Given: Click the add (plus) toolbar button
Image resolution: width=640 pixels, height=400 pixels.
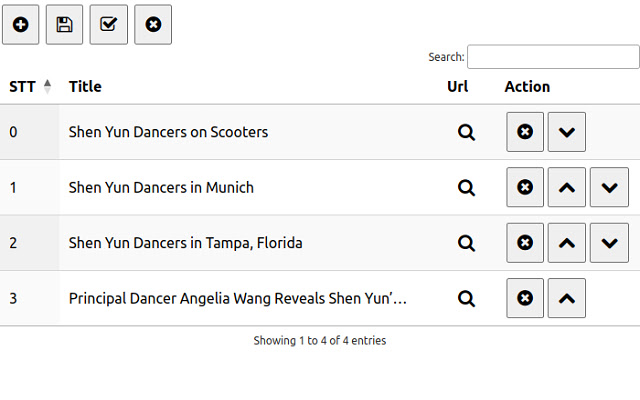Looking at the screenshot, I should (20, 24).
